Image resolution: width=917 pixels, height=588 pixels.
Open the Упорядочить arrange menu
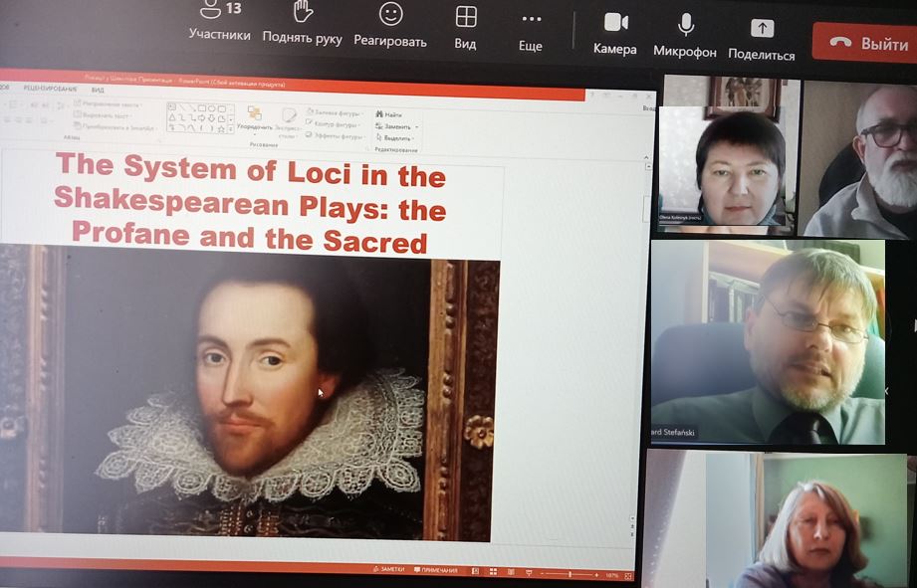[255, 119]
